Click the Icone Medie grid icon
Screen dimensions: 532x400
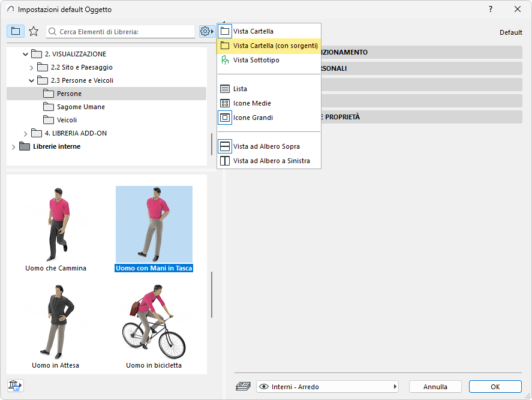coord(225,103)
